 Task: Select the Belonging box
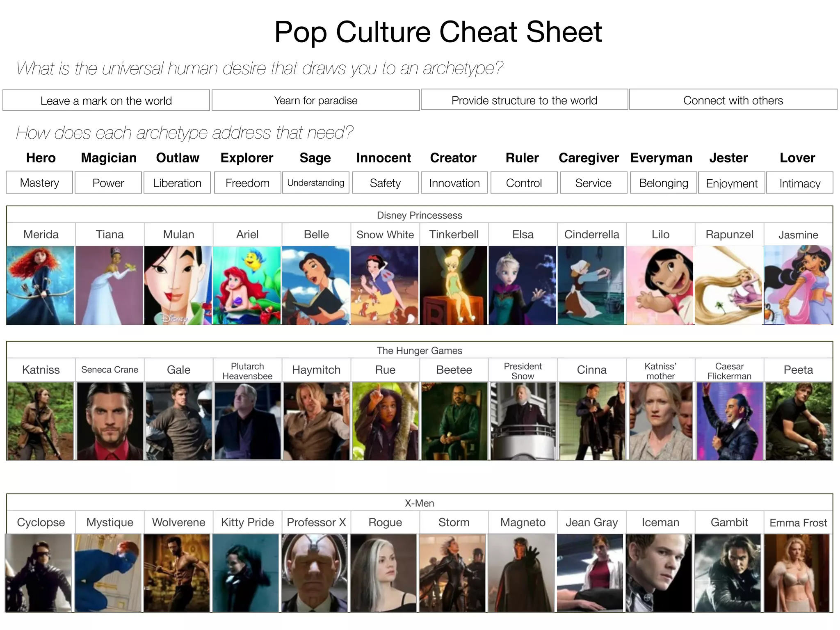[664, 183]
